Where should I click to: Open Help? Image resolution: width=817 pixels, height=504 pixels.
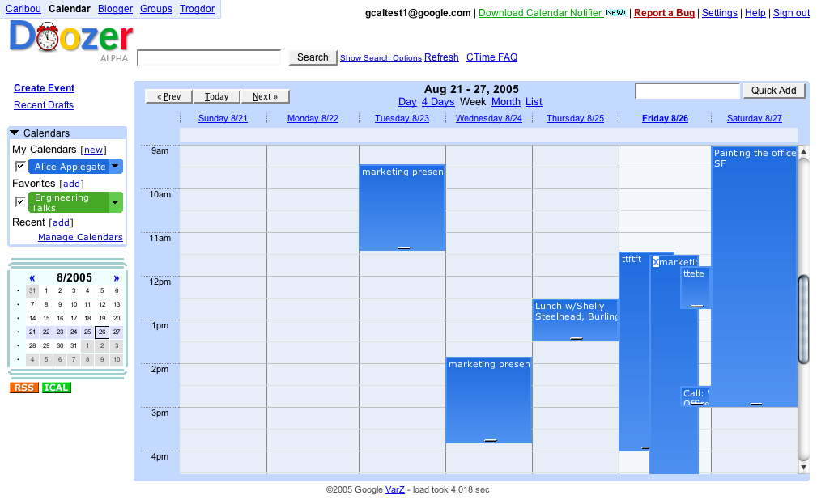755,13
